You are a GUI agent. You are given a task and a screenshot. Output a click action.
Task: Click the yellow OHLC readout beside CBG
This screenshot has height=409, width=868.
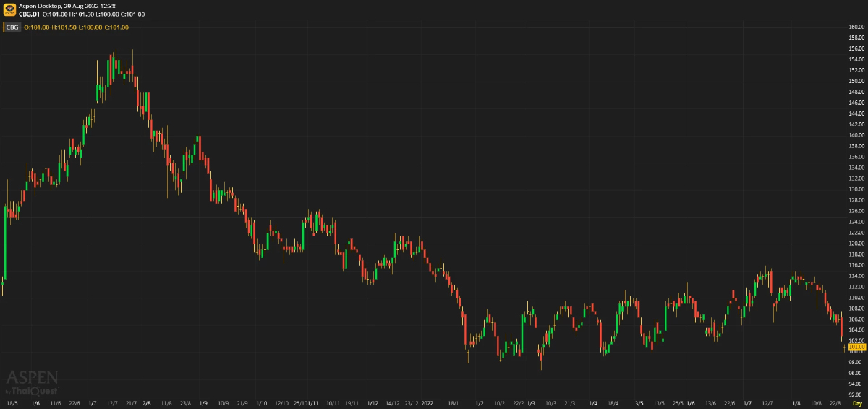click(x=77, y=27)
